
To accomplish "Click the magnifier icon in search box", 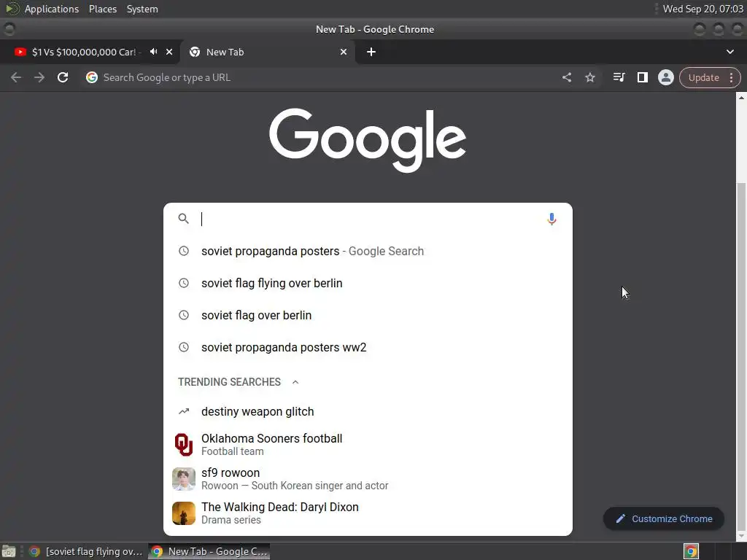I will (x=183, y=219).
